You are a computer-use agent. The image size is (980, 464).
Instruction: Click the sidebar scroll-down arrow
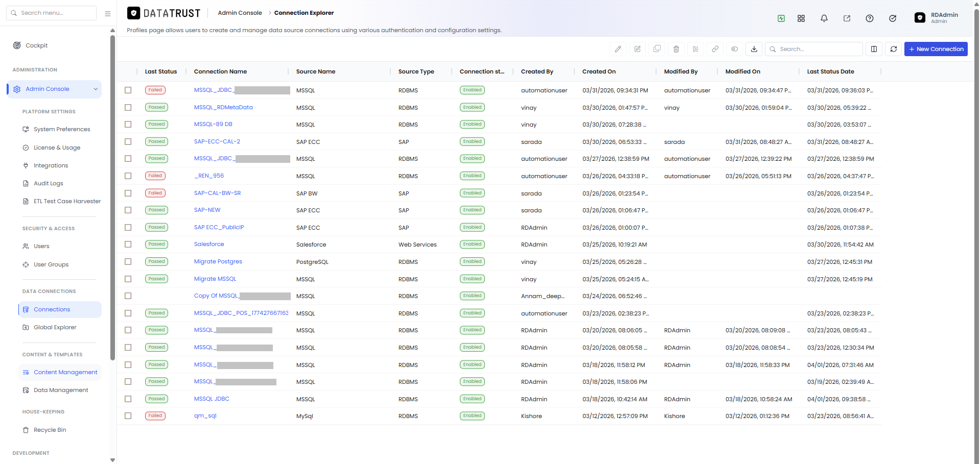pos(112,460)
